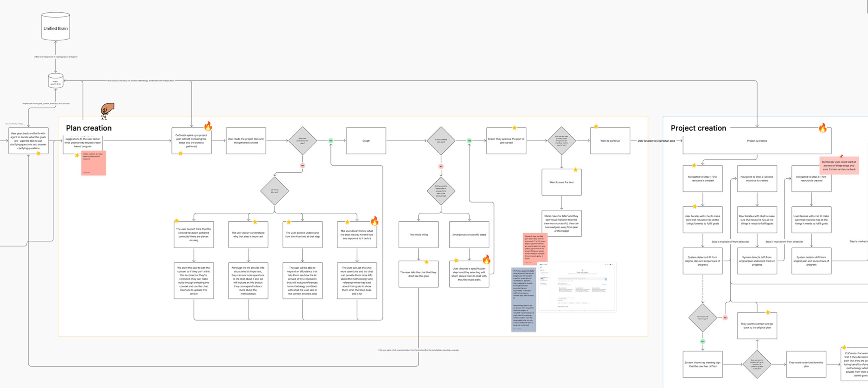Select the 'Does user understand the plan?' diamond
The image size is (868, 388).
point(303,141)
